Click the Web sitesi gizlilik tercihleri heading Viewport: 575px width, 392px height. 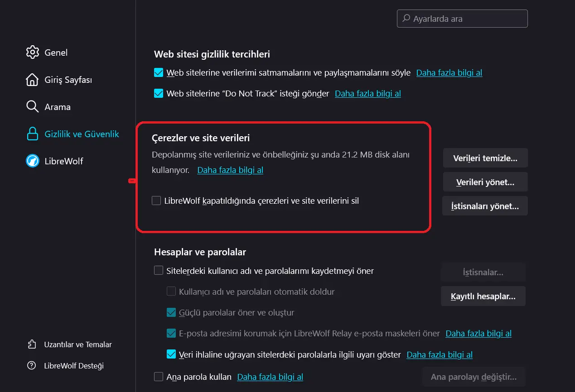coord(212,54)
